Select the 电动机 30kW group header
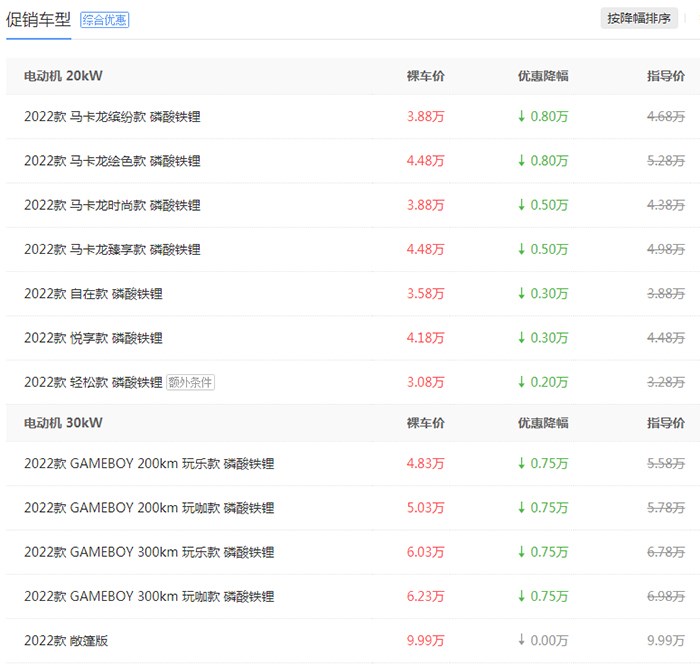The image size is (700, 666). [63, 423]
